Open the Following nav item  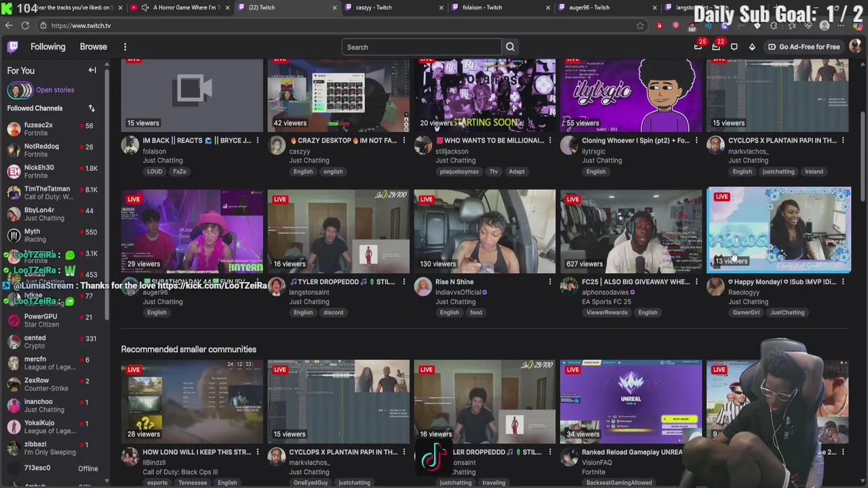[47, 47]
